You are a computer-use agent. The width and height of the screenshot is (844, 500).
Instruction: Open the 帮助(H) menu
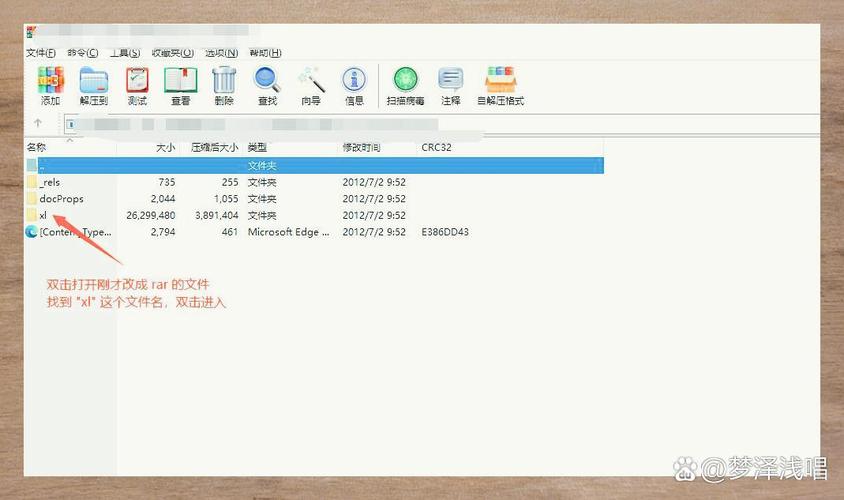click(x=265, y=53)
